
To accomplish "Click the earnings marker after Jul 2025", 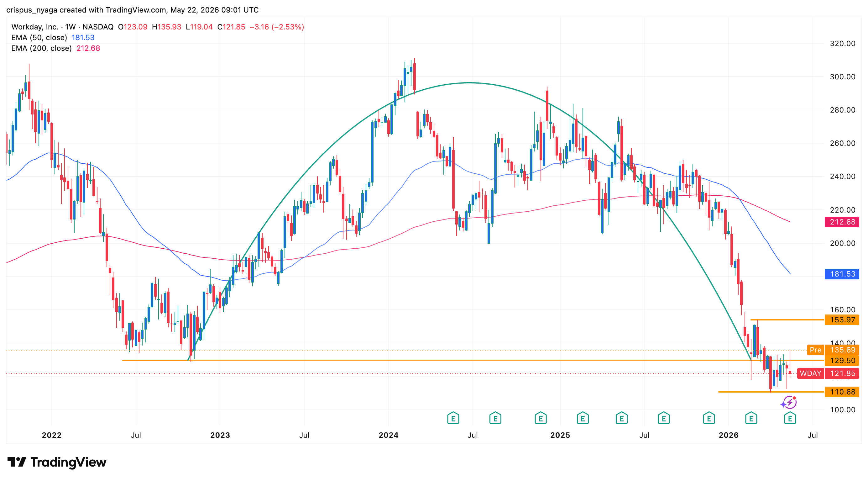I will point(664,418).
